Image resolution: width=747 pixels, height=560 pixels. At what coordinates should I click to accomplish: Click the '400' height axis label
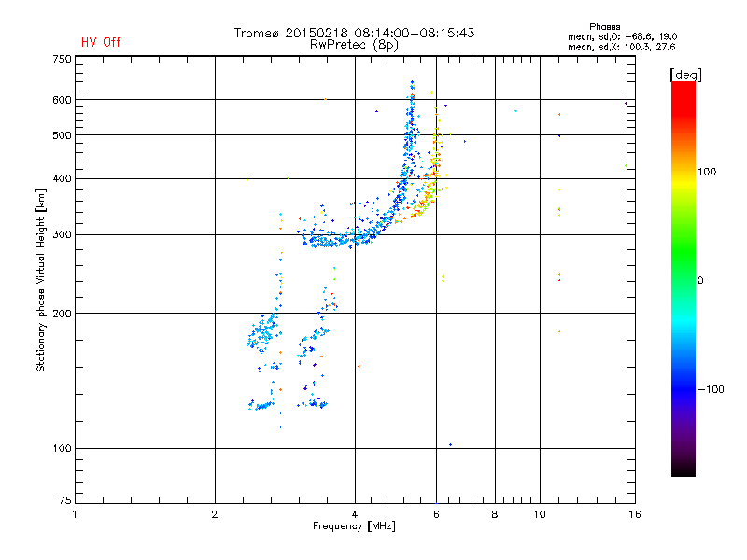coord(62,179)
